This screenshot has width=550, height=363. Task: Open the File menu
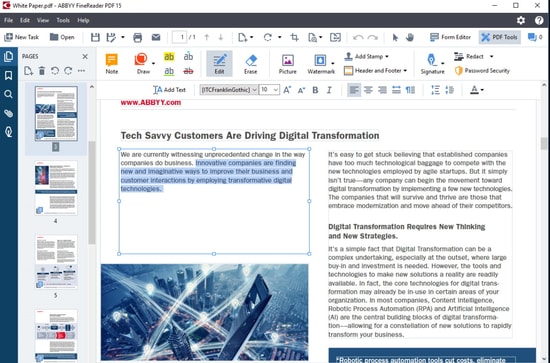[x=8, y=20]
